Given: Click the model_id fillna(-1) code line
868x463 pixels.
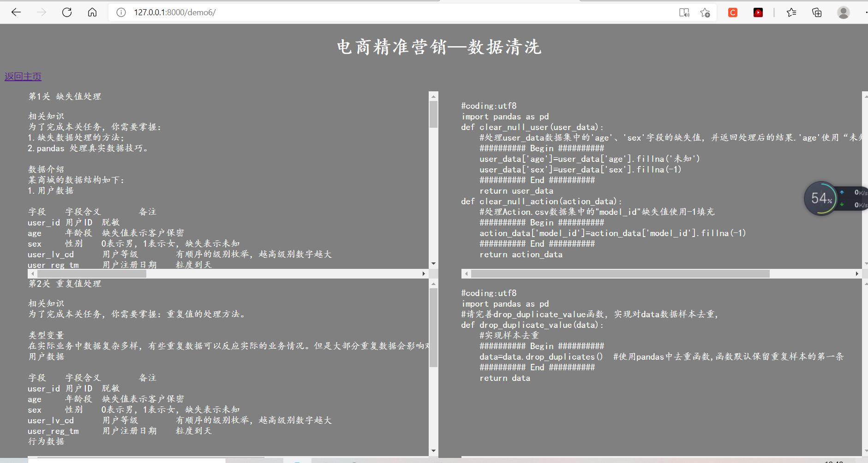Looking at the screenshot, I should (x=613, y=233).
